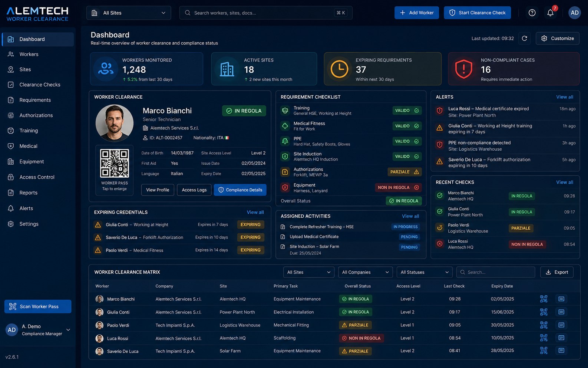Open the help icon in top bar
This screenshot has height=368, width=588.
pos(532,13)
